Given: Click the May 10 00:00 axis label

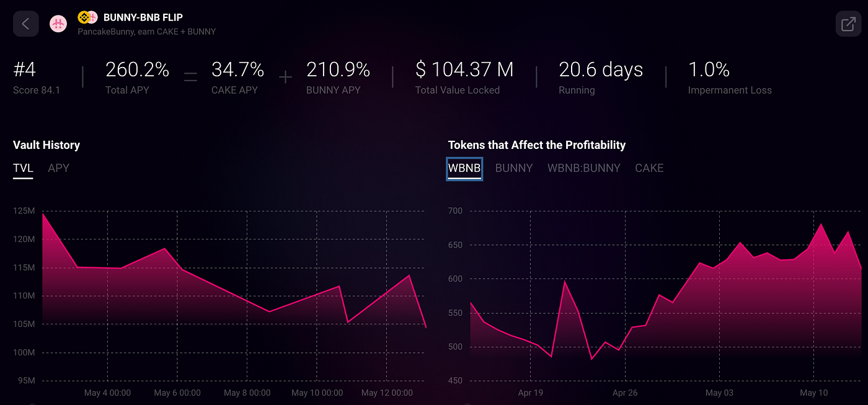Looking at the screenshot, I should pos(317,393).
